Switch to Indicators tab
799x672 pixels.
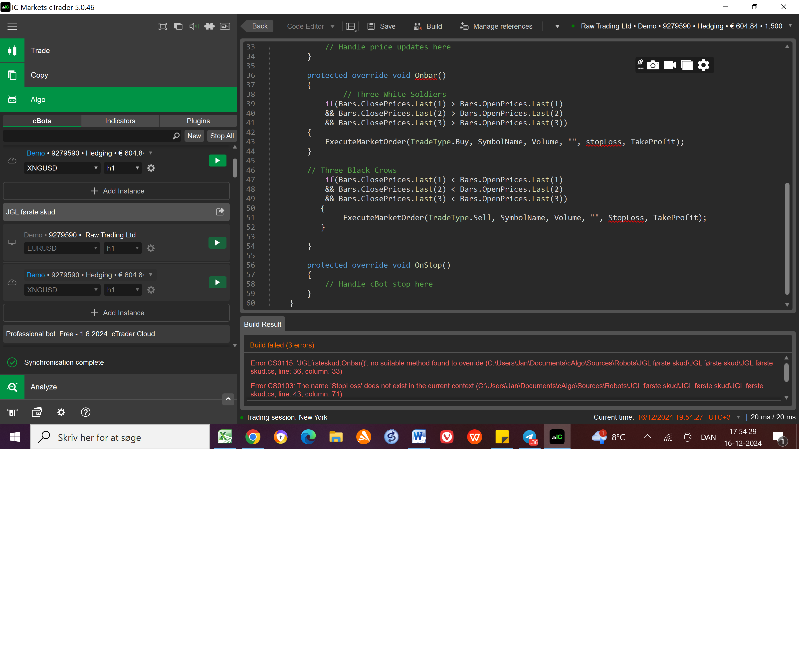[x=120, y=121]
